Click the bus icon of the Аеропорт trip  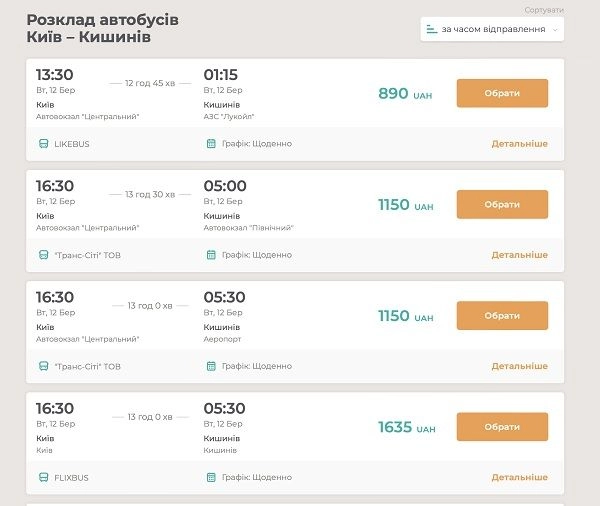click(x=44, y=366)
